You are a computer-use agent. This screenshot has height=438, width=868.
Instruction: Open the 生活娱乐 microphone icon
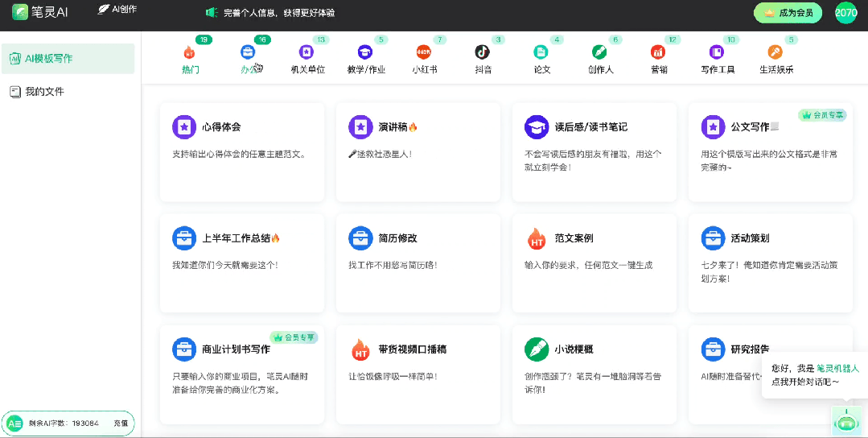point(775,52)
